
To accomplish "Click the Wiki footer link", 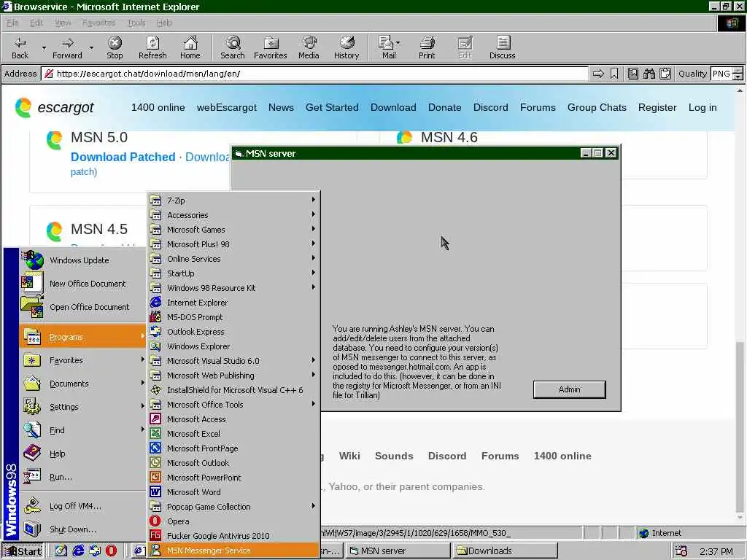I will (x=349, y=456).
